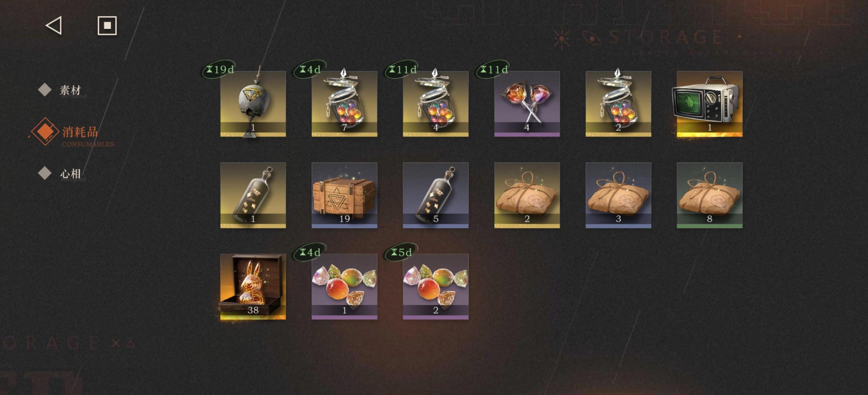Image resolution: width=868 pixels, height=395 pixels.
Task: Select the glowing rabbit box item
Action: point(253,287)
